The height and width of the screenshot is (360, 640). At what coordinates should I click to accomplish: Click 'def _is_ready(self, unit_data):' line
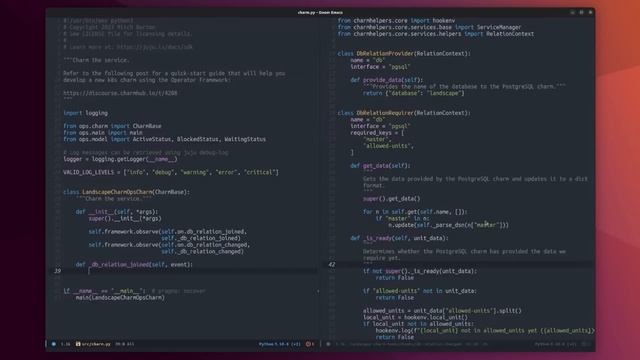[400, 238]
